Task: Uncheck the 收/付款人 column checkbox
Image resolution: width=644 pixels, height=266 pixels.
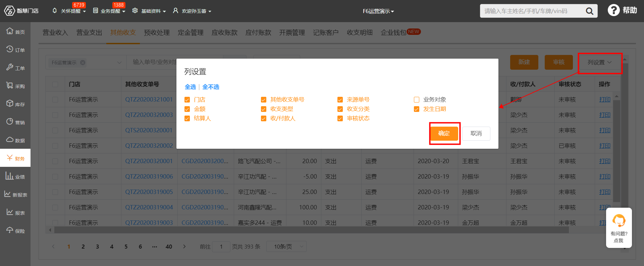Action: point(264,119)
